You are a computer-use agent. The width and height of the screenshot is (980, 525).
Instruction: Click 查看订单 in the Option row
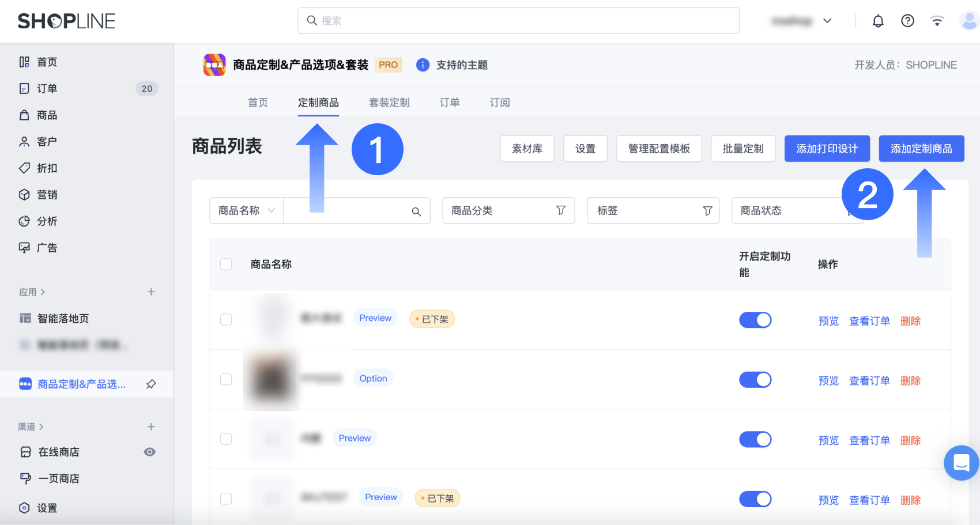point(869,381)
